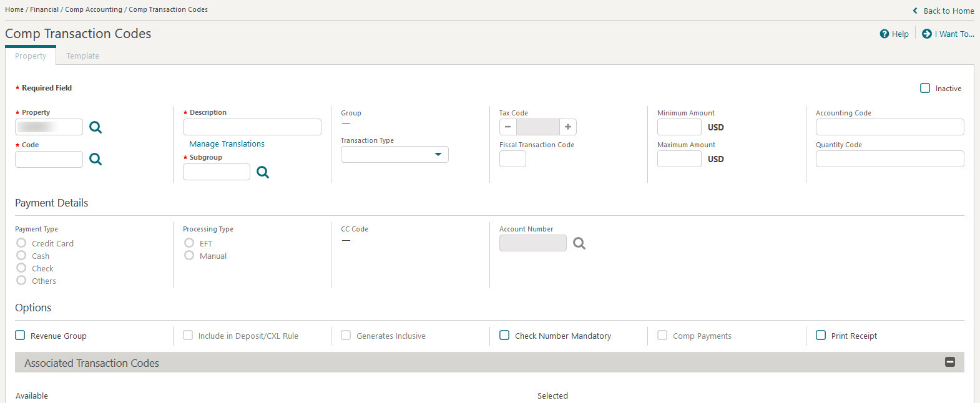Click the Available list label
This screenshot has height=403, width=980.
[x=32, y=396]
